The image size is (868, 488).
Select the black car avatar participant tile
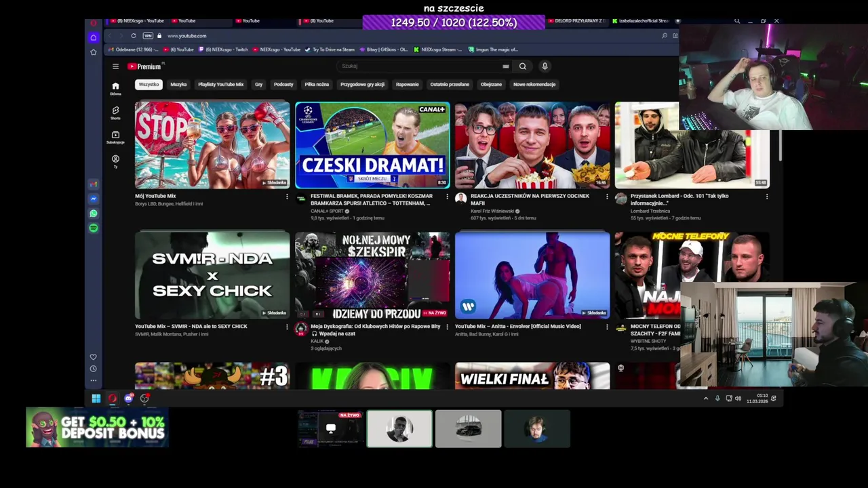click(x=469, y=429)
